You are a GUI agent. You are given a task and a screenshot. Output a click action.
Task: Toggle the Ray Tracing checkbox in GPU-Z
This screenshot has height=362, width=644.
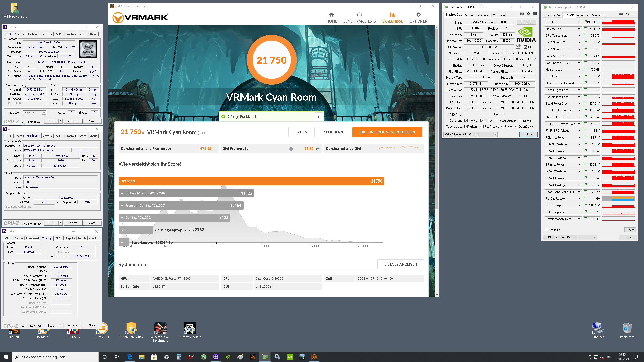pyautogui.click(x=482, y=127)
